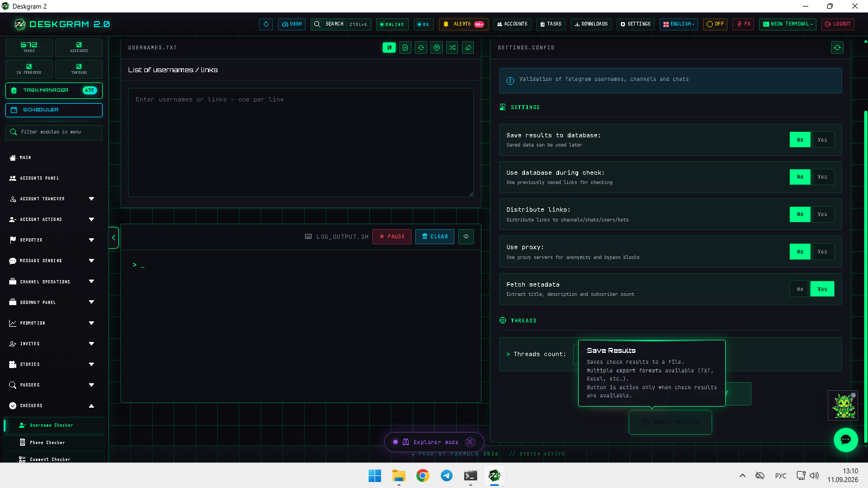The width and height of the screenshot is (868, 488).
Task: Click the refresh icon left of DASH
Action: [x=266, y=24]
